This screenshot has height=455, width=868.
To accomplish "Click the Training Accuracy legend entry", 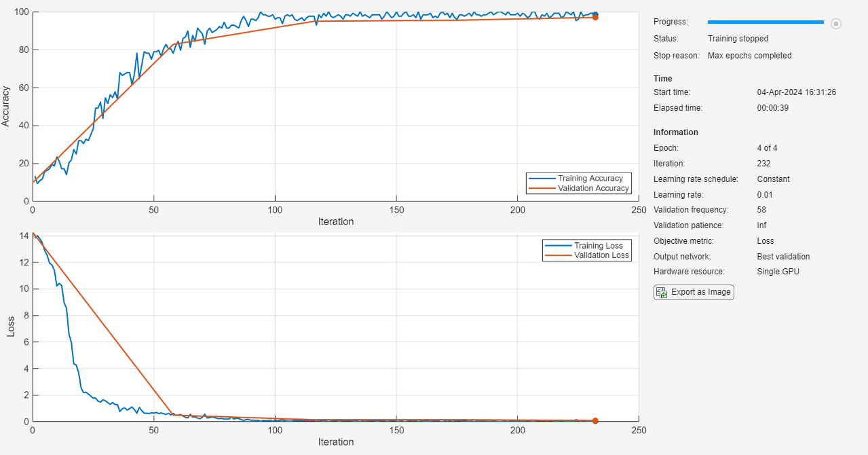I will tap(578, 179).
